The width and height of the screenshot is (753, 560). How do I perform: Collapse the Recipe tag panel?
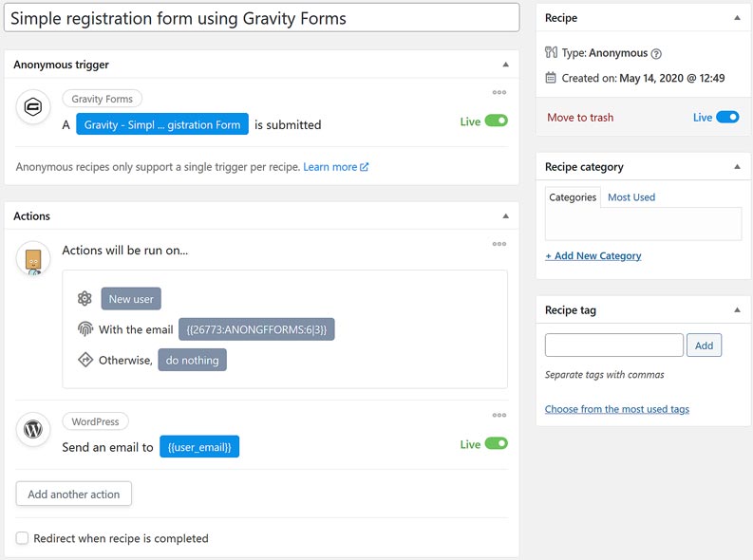click(737, 309)
